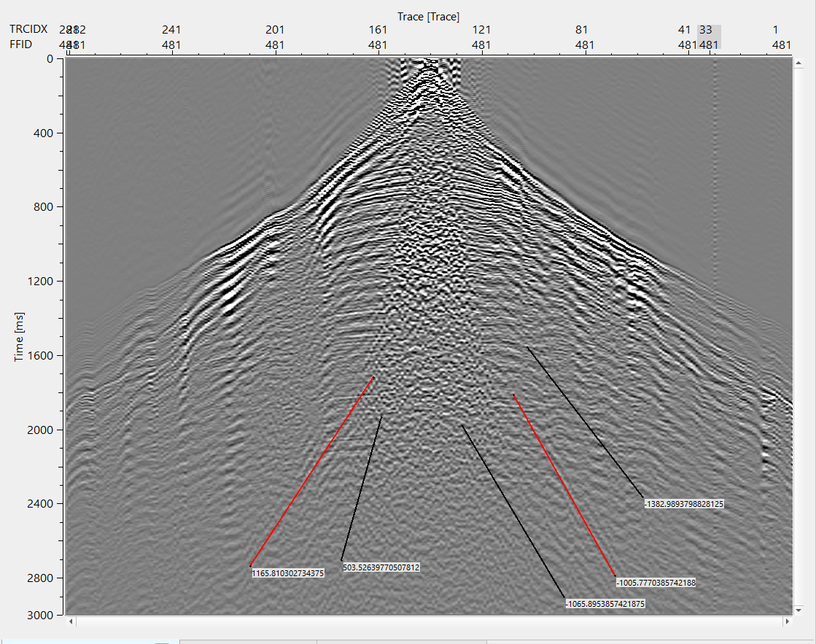Click the FFID header label
816x644 pixels.
click(22, 44)
